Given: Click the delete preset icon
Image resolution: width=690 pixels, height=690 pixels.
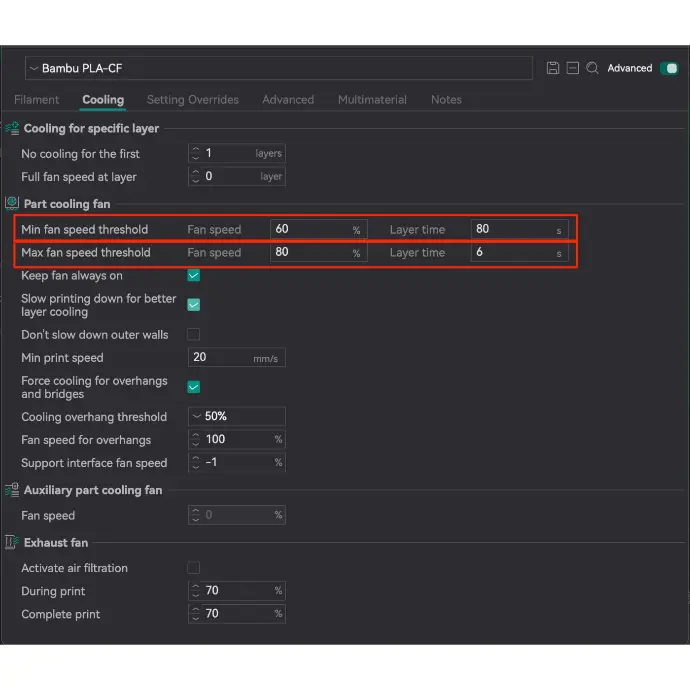Looking at the screenshot, I should 572,68.
